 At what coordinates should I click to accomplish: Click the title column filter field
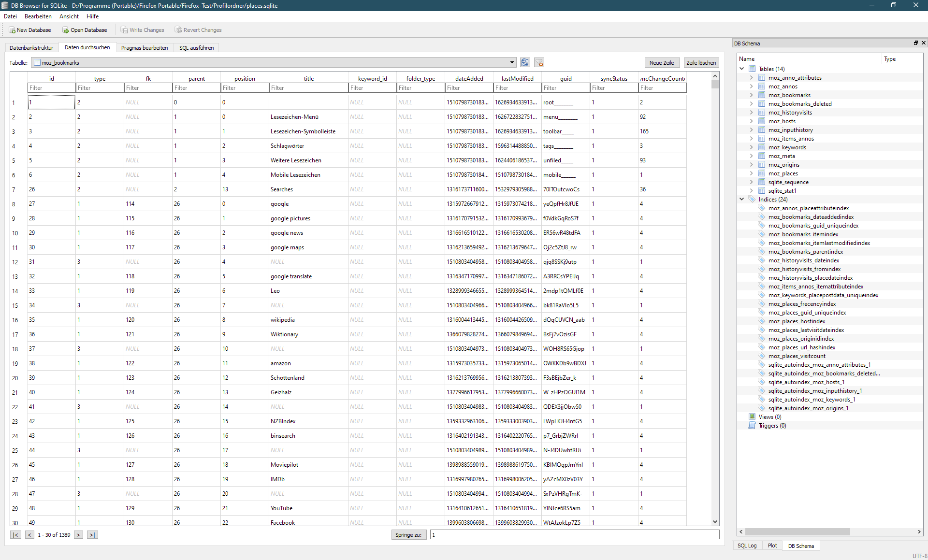tap(308, 88)
